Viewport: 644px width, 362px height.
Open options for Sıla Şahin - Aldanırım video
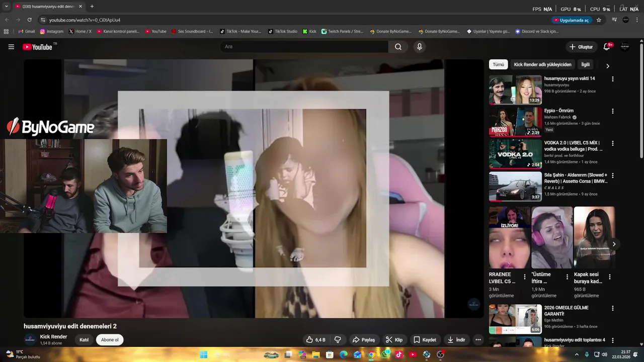612,175
